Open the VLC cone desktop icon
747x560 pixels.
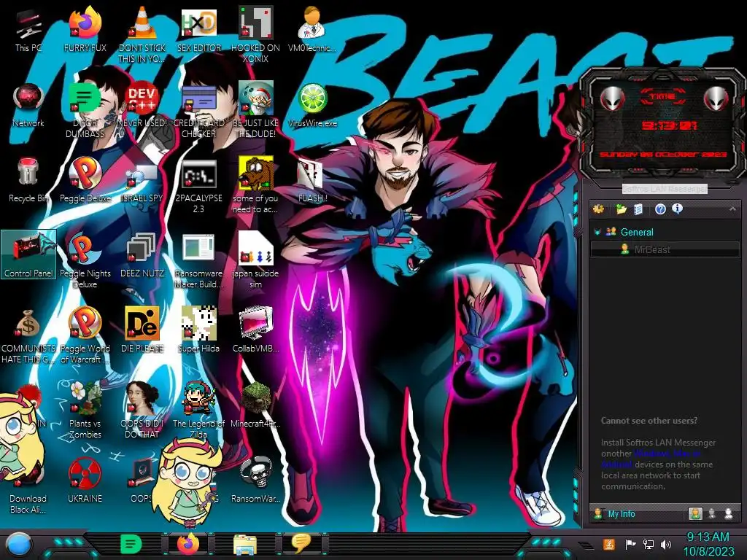[x=142, y=35]
